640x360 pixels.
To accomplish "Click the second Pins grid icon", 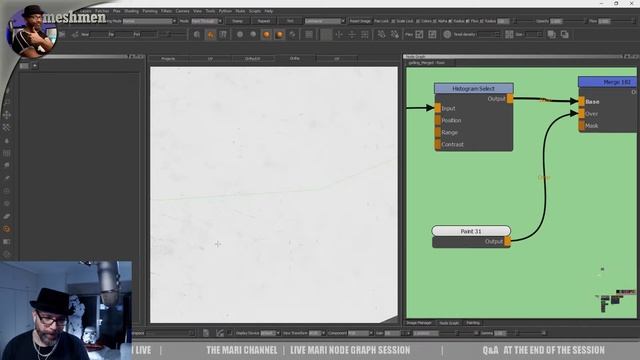I will [432, 35].
